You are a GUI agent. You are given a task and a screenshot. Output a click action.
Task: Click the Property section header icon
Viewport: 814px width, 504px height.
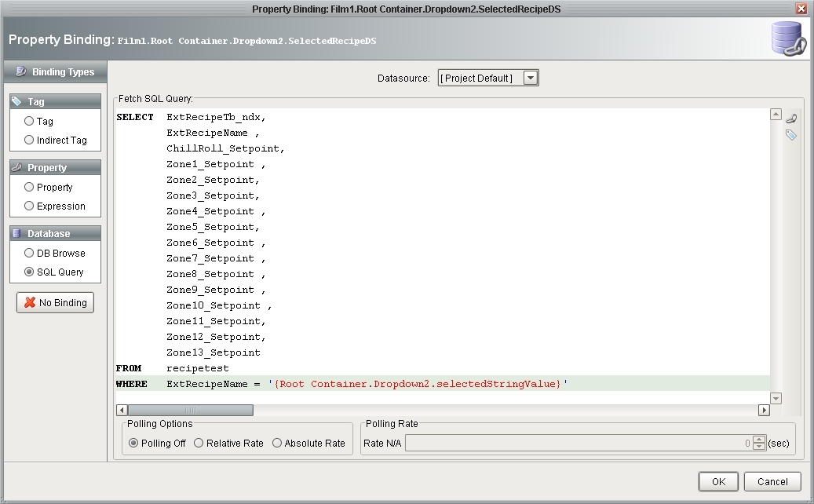[x=16, y=167]
